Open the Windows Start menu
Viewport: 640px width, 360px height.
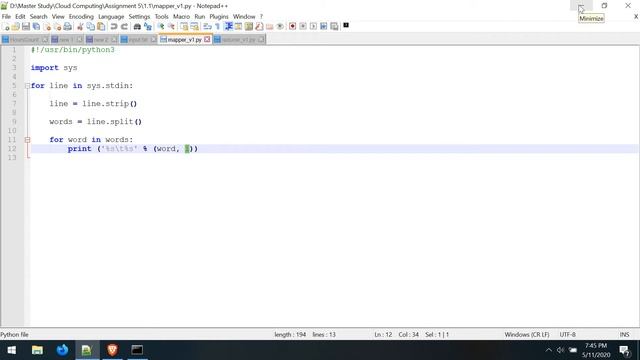12,350
